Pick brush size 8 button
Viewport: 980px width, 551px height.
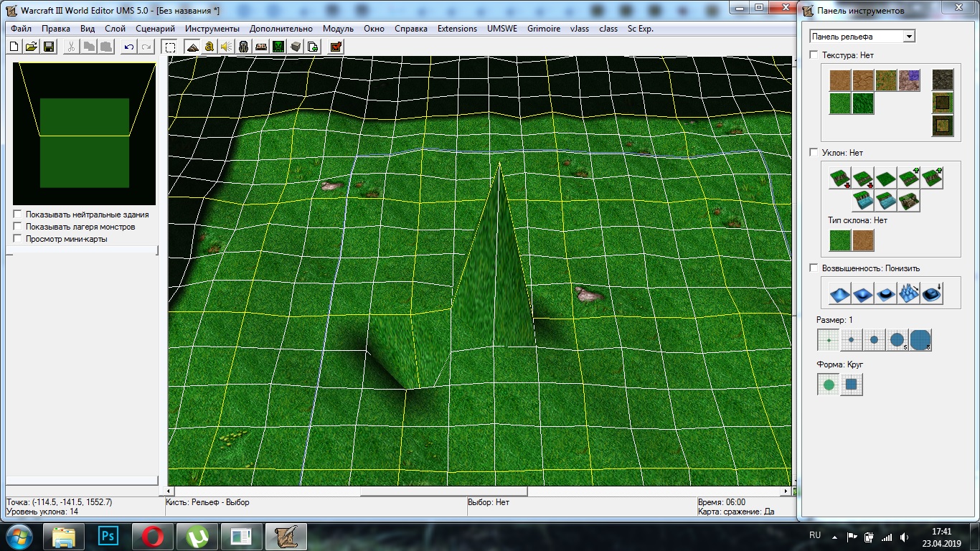(920, 340)
